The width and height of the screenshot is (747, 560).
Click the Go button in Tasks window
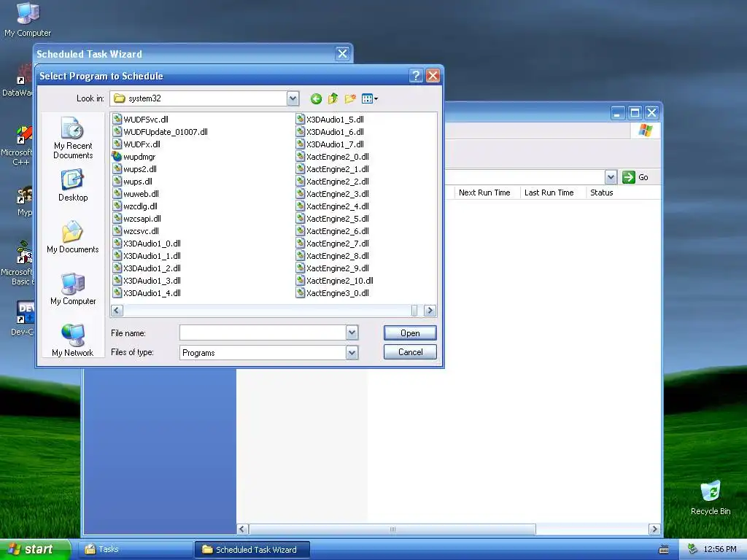coord(635,177)
